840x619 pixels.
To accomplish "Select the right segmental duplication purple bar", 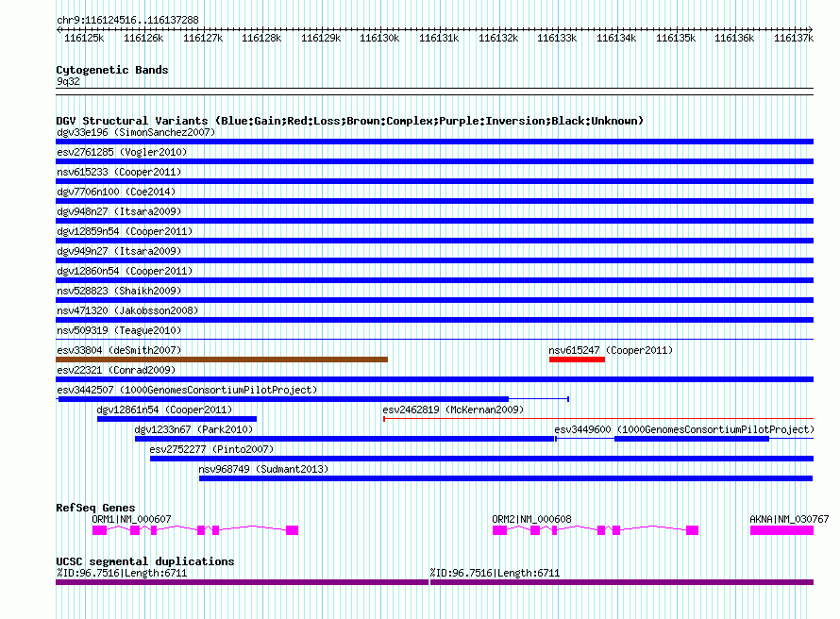I will [622, 582].
